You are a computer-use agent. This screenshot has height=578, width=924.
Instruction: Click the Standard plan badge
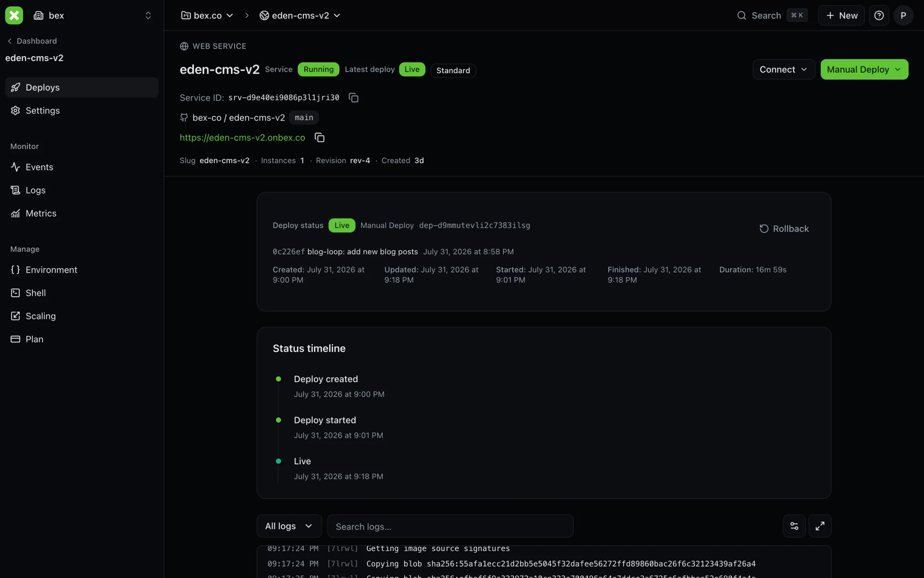coord(453,70)
